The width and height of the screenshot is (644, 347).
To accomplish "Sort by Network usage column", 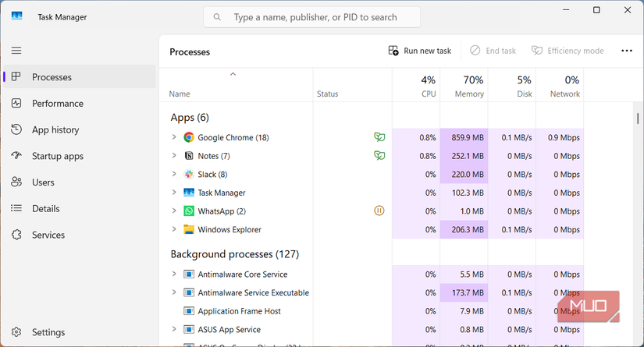I will click(x=560, y=86).
